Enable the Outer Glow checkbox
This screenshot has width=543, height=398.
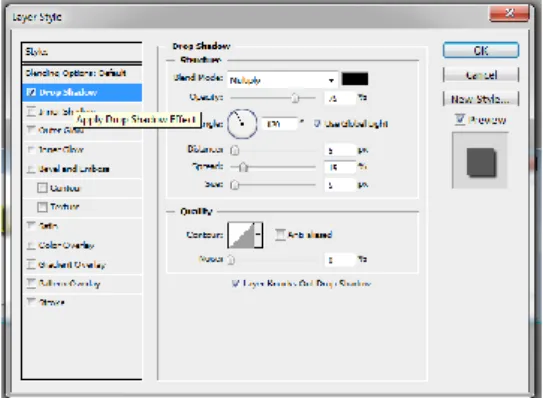31,130
